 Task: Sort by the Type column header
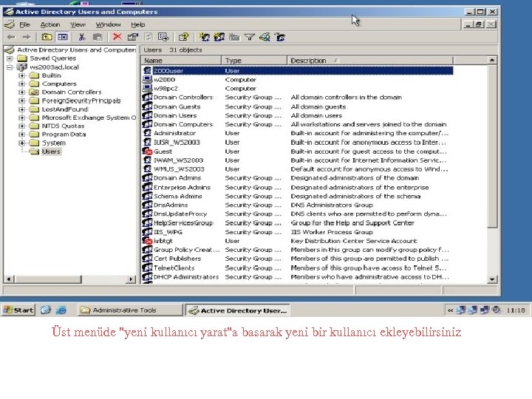click(x=254, y=61)
